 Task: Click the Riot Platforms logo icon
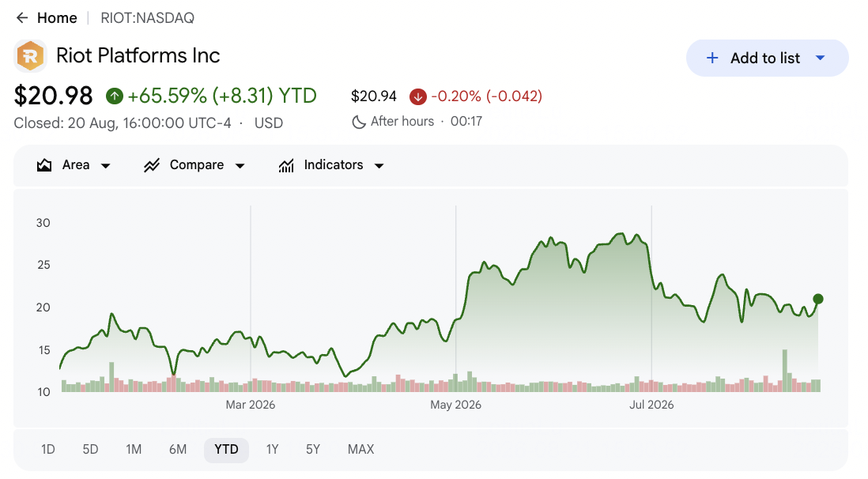click(x=31, y=56)
